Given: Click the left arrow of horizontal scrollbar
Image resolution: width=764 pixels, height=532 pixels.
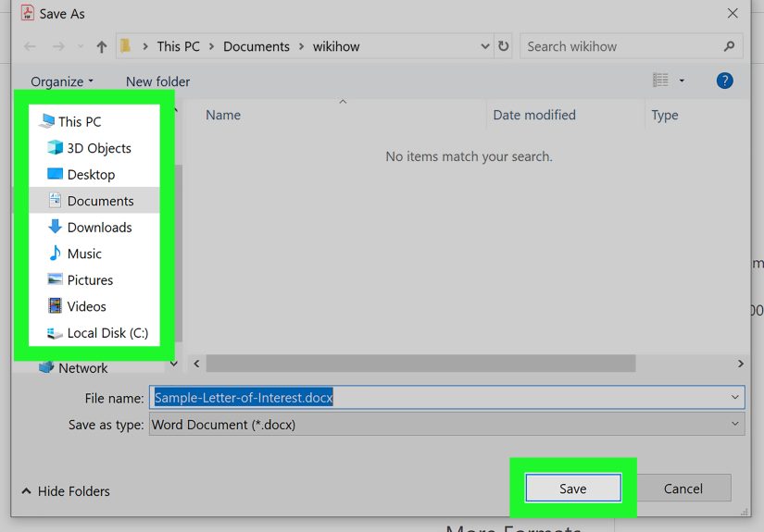Looking at the screenshot, I should (197, 364).
